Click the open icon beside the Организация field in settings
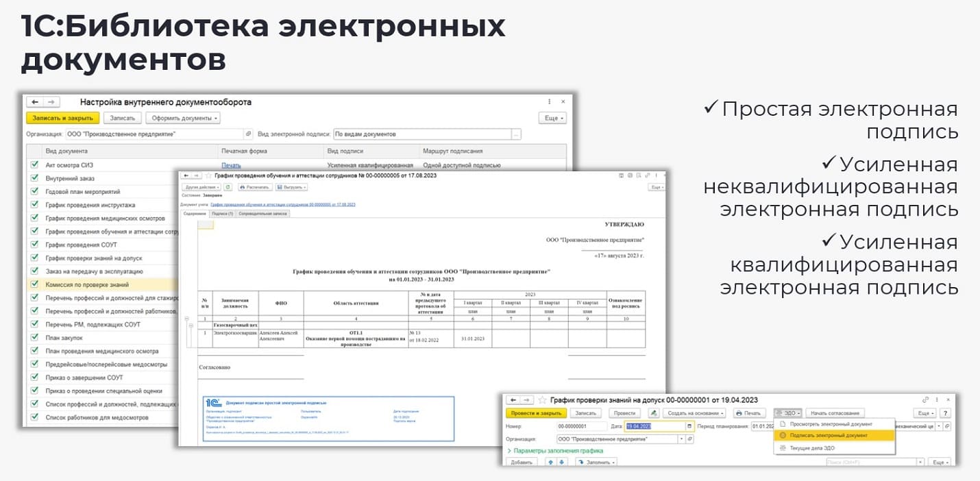The height and width of the screenshot is (481, 980). click(x=249, y=134)
